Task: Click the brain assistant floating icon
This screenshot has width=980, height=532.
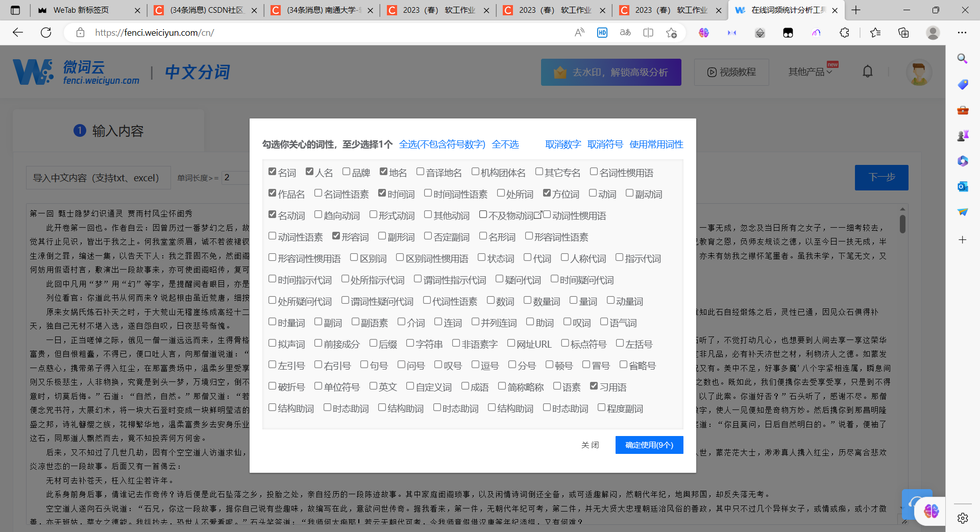Action: click(x=931, y=511)
